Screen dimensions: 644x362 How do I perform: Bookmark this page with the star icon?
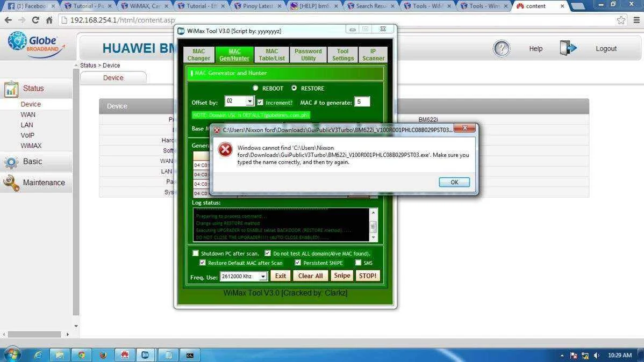[x=620, y=20]
